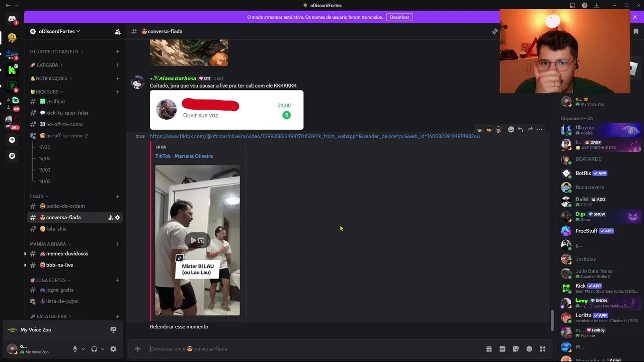This screenshot has height=362, width=644.
Task: Create an invite for conversa-fiada
Action: click(x=110, y=218)
